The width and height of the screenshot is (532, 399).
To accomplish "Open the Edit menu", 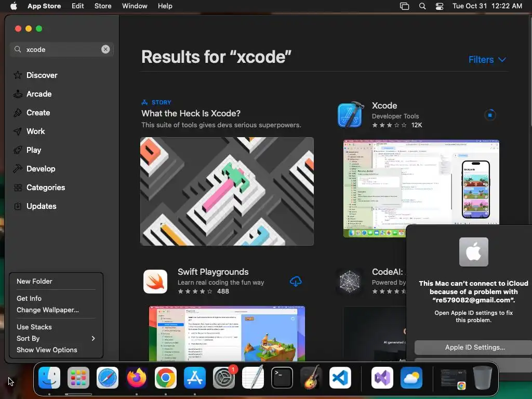I will click(x=78, y=6).
